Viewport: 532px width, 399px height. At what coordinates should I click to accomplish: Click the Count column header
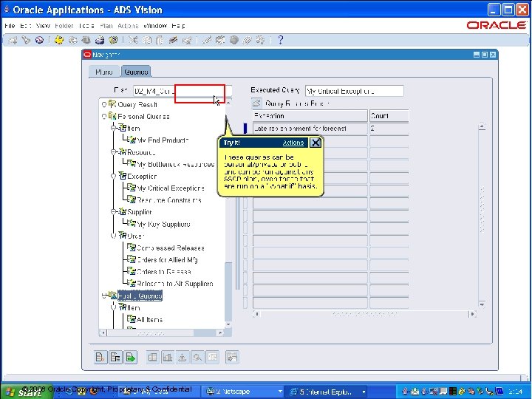[389, 116]
